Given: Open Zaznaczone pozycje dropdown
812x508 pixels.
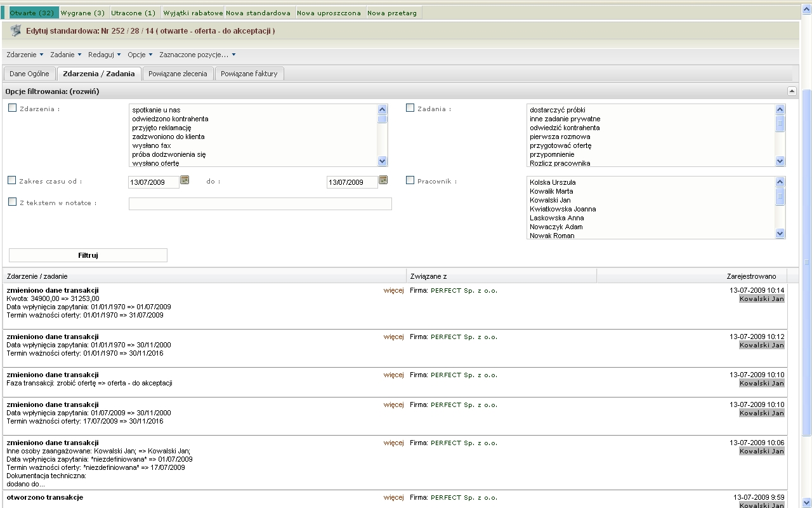Looking at the screenshot, I should (x=197, y=55).
